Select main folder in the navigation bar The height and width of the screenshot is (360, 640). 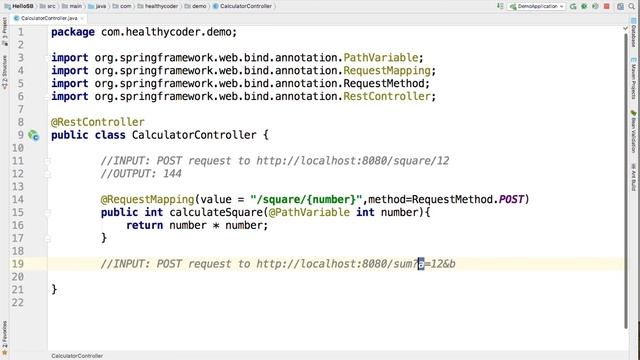[x=72, y=6]
